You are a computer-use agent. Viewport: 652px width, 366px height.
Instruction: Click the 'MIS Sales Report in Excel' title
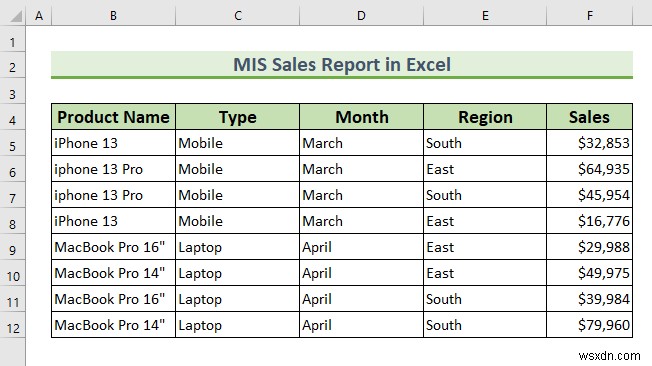[342, 64]
